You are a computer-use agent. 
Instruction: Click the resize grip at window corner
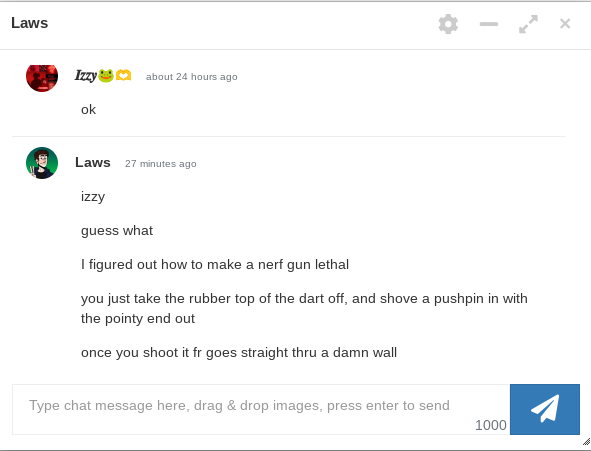(x=586, y=442)
